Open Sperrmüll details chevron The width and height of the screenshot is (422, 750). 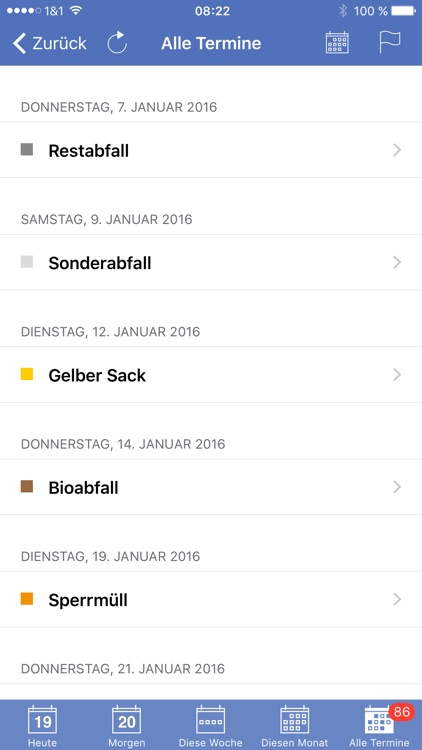click(397, 599)
